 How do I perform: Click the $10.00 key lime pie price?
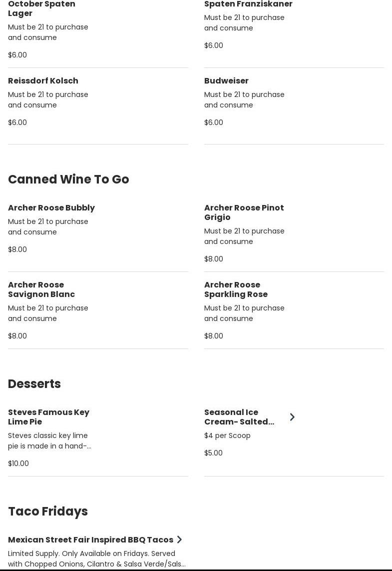pyautogui.click(x=18, y=463)
